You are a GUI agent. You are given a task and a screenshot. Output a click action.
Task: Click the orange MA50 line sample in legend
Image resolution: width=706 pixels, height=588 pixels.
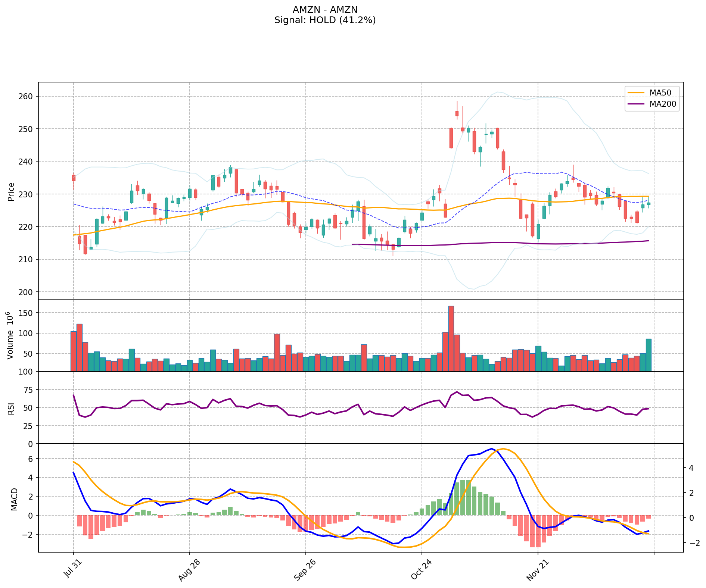[x=636, y=92]
